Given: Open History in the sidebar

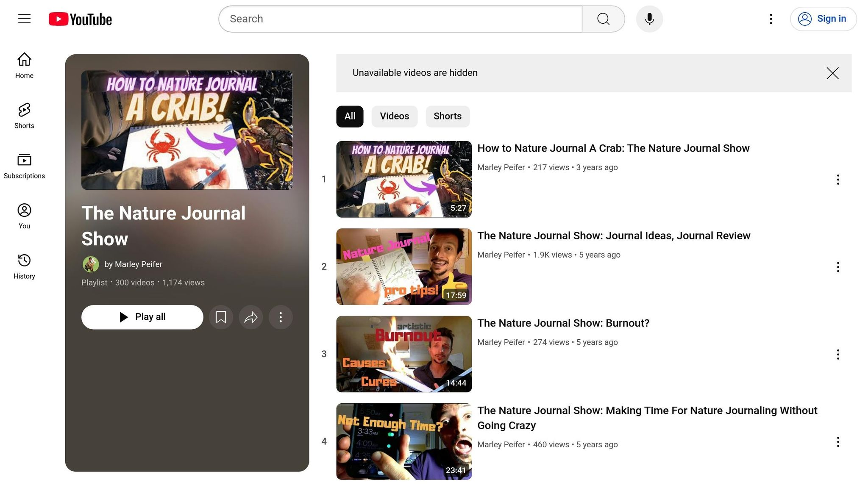Looking at the screenshot, I should click(x=24, y=266).
